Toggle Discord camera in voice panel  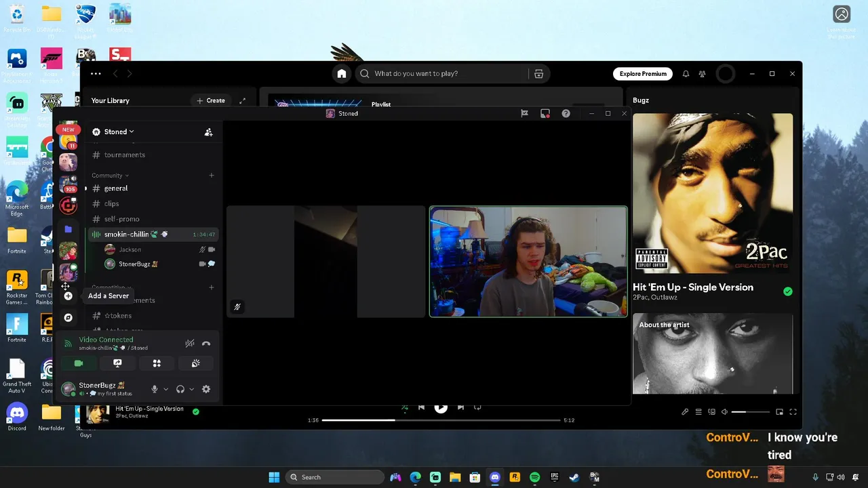[x=79, y=363]
